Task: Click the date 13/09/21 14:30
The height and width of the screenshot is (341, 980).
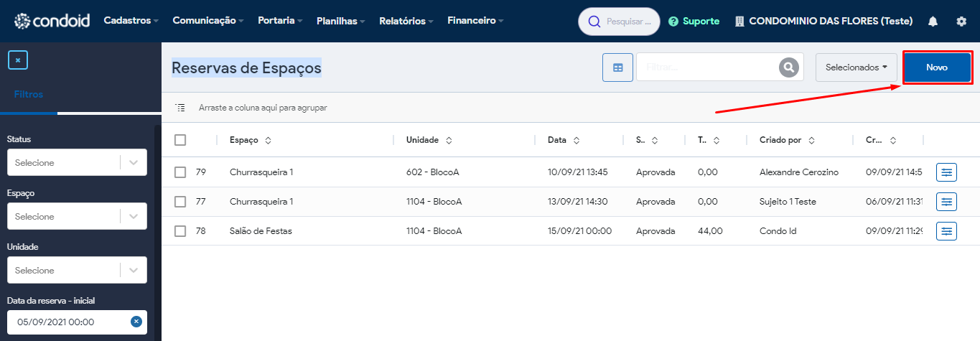Action: pos(577,202)
